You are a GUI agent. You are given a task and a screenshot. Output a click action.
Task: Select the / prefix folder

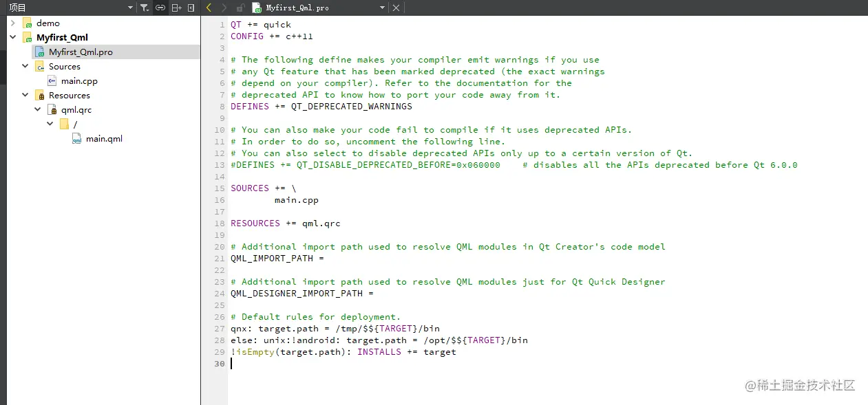[76, 124]
